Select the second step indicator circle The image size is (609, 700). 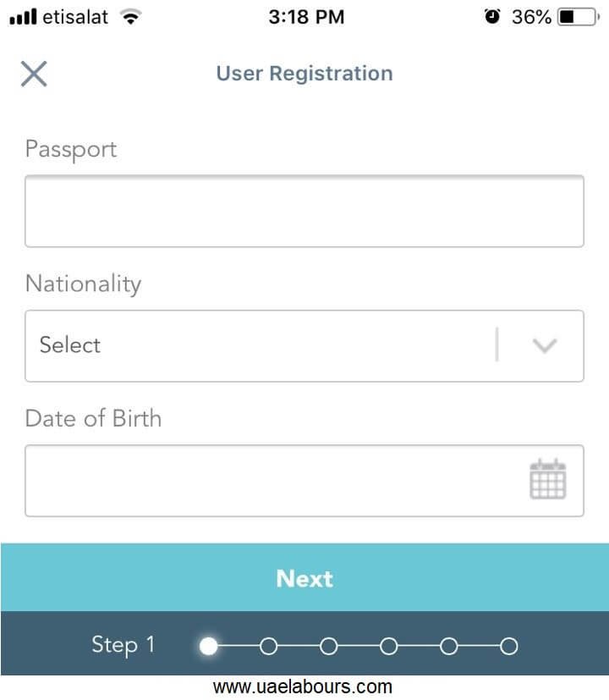pos(269,646)
